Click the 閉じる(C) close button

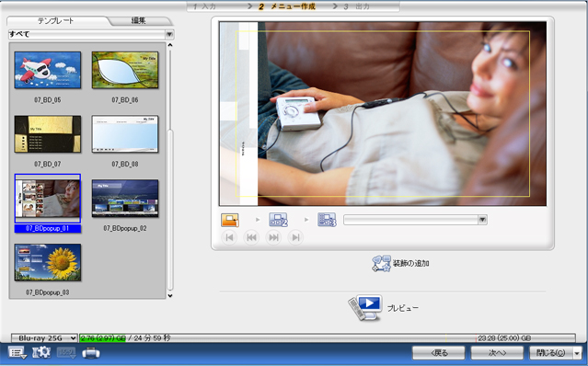tap(551, 353)
